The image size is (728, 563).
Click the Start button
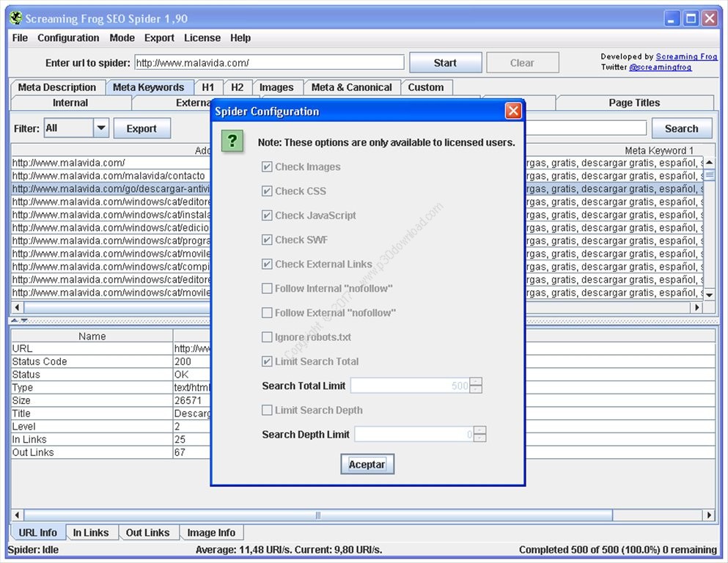[x=445, y=62]
